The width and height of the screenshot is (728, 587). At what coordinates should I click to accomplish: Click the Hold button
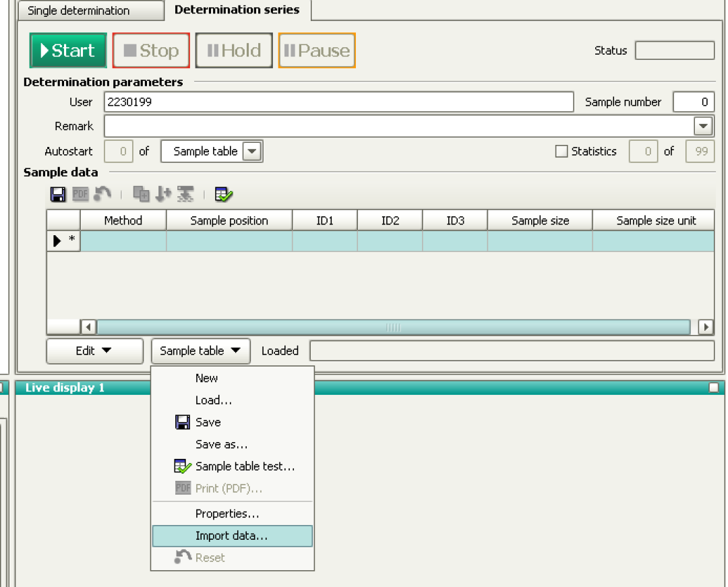(x=234, y=51)
